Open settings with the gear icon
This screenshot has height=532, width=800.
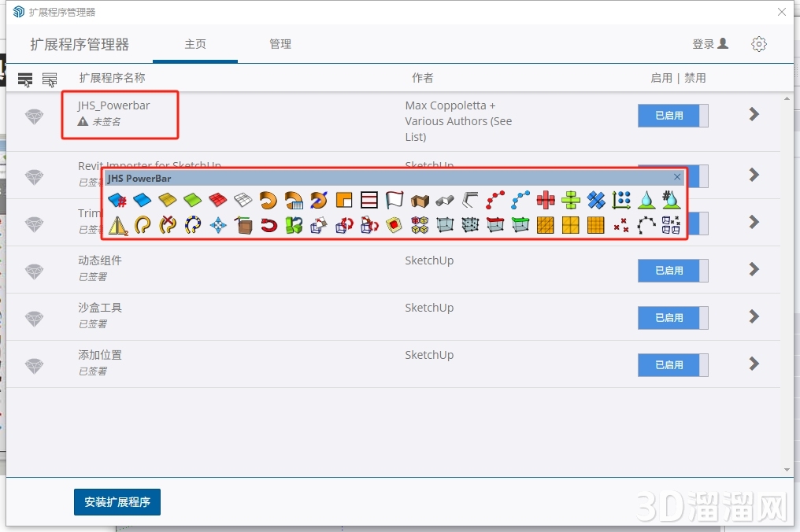coord(758,44)
